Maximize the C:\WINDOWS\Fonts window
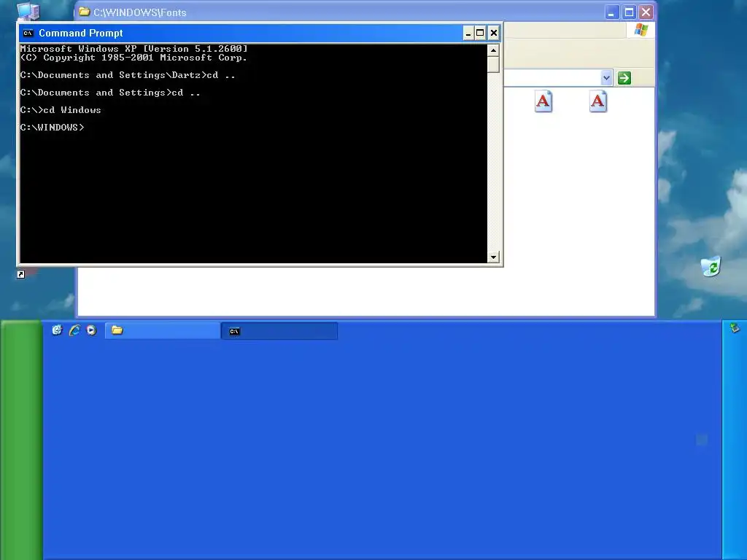Viewport: 747px width, 560px height. click(x=629, y=12)
